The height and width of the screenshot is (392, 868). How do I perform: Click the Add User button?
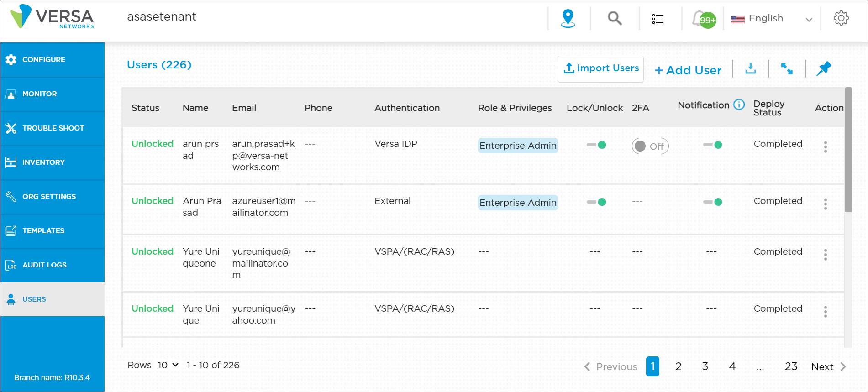click(x=688, y=70)
